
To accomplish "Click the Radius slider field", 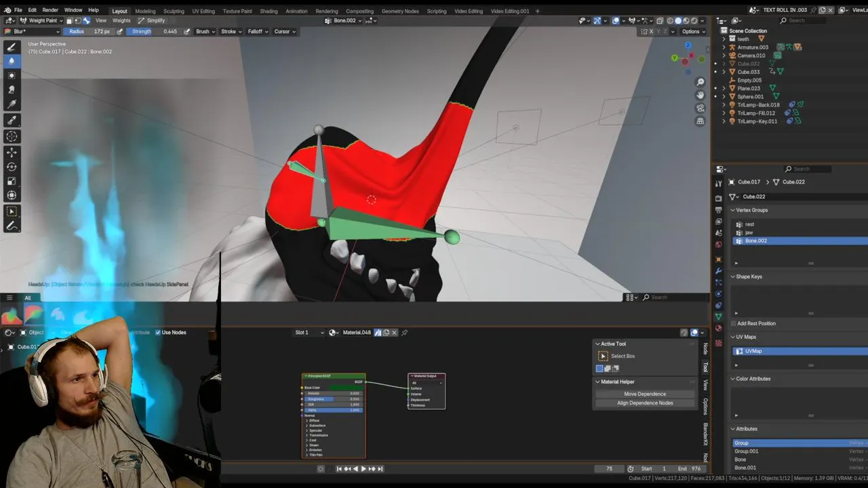I will (90, 31).
